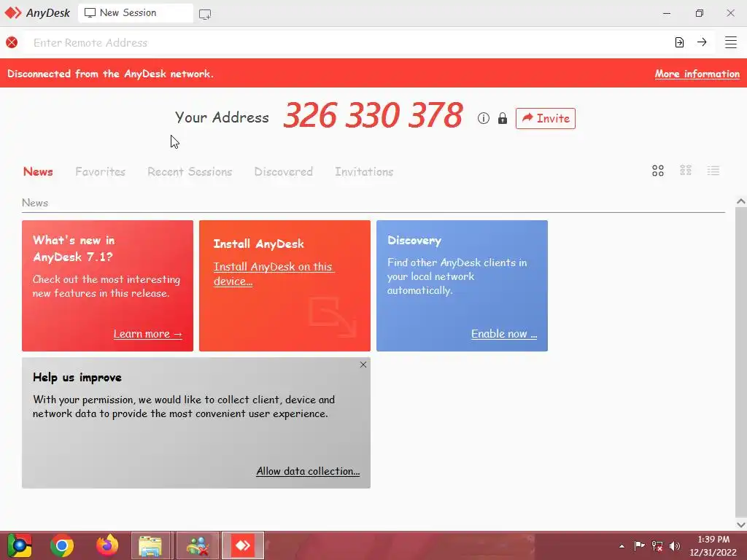The width and height of the screenshot is (747, 560).
Task: Open the More information link
Action: point(697,74)
